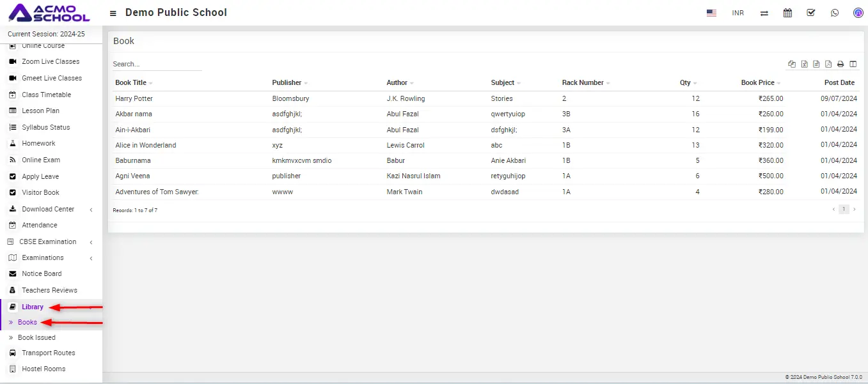Toggle column visibility for the table
This screenshot has height=384, width=868.
coord(853,64)
